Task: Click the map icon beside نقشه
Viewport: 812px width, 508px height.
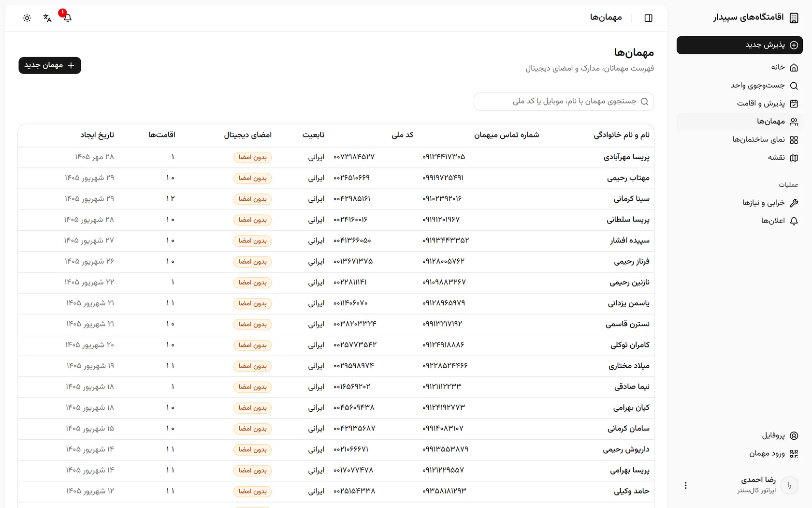Action: coord(794,158)
